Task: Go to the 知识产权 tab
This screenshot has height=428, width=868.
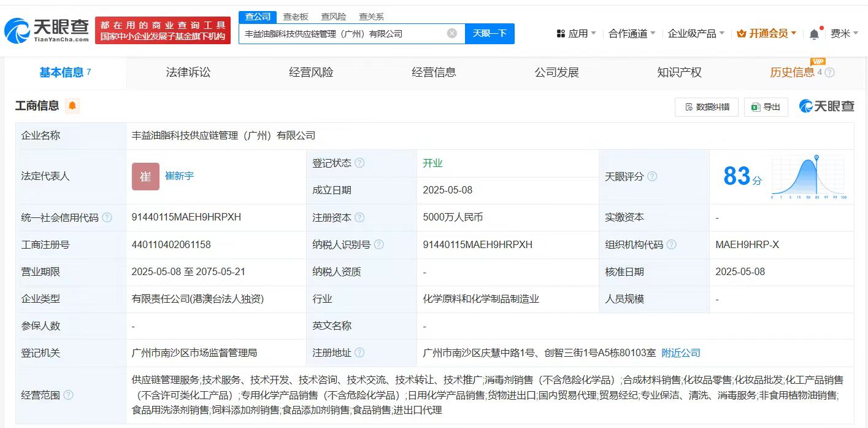Action: pyautogui.click(x=679, y=72)
